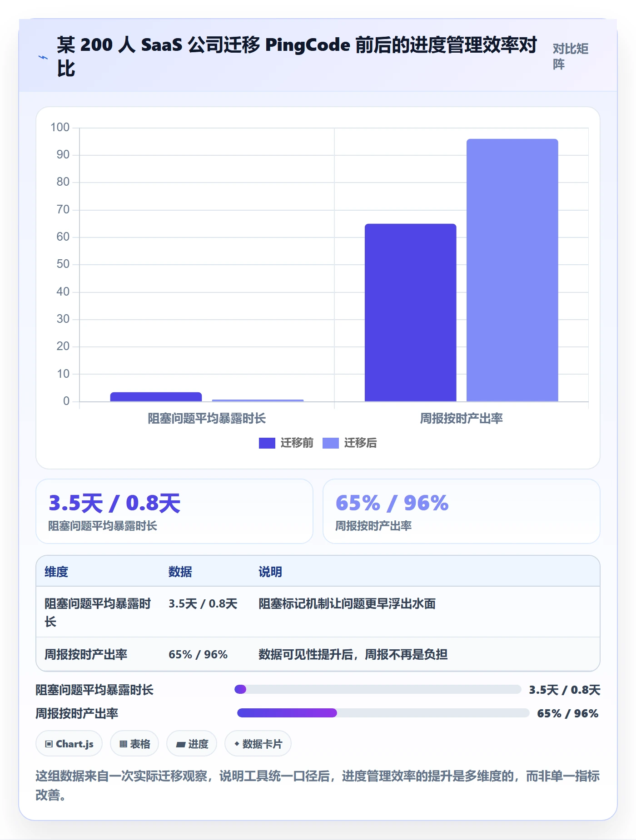This screenshot has width=636, height=840.
Task: Click the 100 value on the y-axis
Action: [60, 127]
